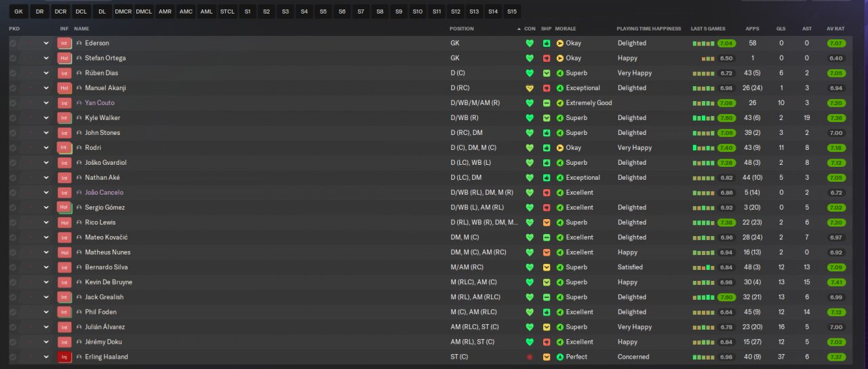
Task: Click João Cancelo's sharpness icon
Action: click(547, 193)
